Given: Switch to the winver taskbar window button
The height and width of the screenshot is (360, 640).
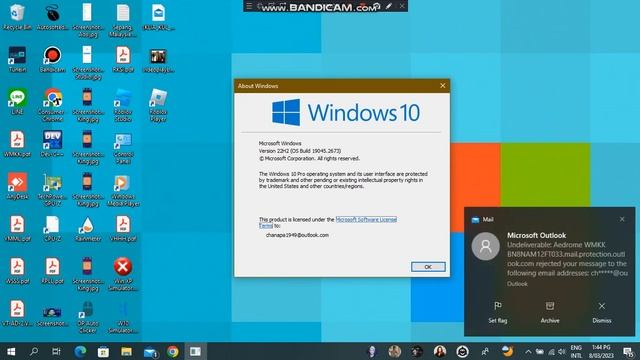Looking at the screenshot, I should (x=196, y=351).
